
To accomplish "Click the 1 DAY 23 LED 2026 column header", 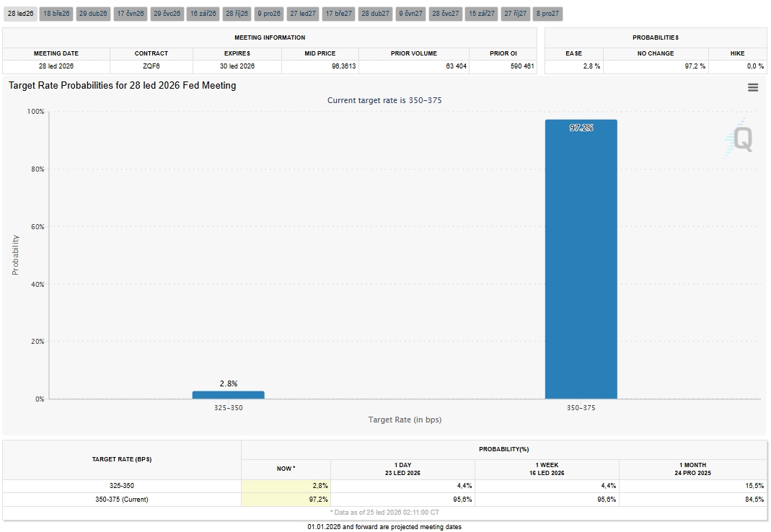I will pos(402,469).
